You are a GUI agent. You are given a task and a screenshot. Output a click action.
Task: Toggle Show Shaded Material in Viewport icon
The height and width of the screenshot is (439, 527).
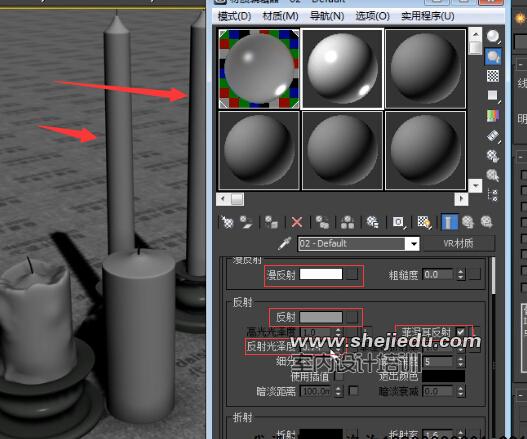click(424, 223)
